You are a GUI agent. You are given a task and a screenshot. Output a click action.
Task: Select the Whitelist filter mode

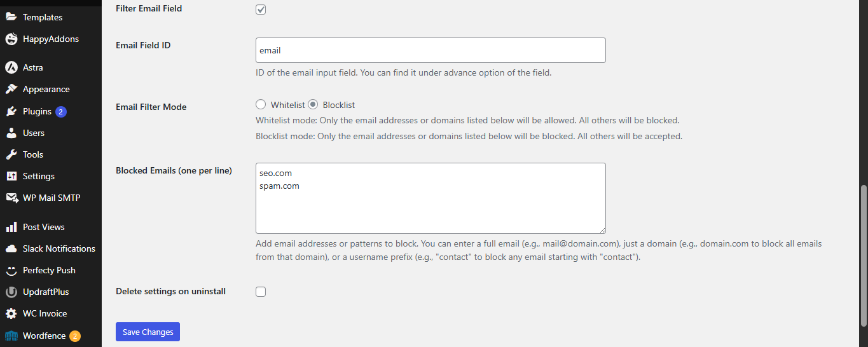(x=261, y=105)
